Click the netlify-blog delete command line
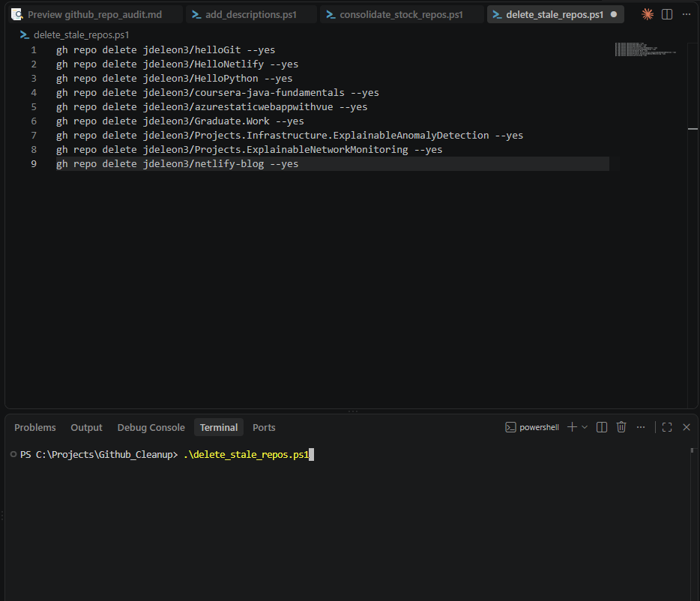Image resolution: width=700 pixels, height=601 pixels. click(x=177, y=164)
